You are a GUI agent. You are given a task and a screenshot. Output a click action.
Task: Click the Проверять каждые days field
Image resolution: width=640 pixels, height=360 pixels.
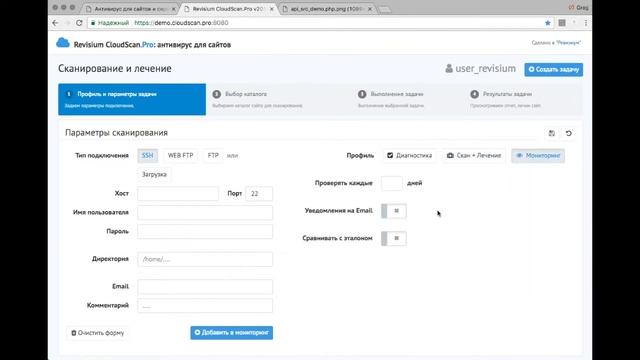pyautogui.click(x=392, y=183)
